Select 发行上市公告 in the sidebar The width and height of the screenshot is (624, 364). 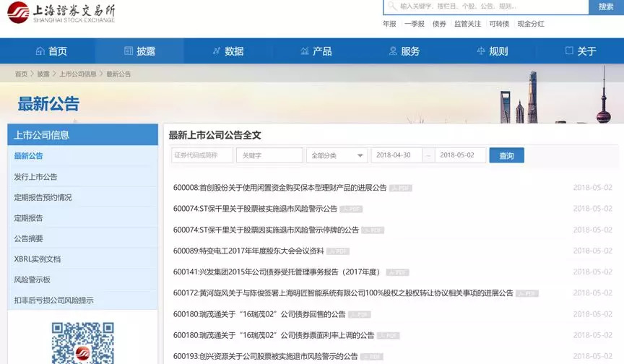[x=83, y=177]
